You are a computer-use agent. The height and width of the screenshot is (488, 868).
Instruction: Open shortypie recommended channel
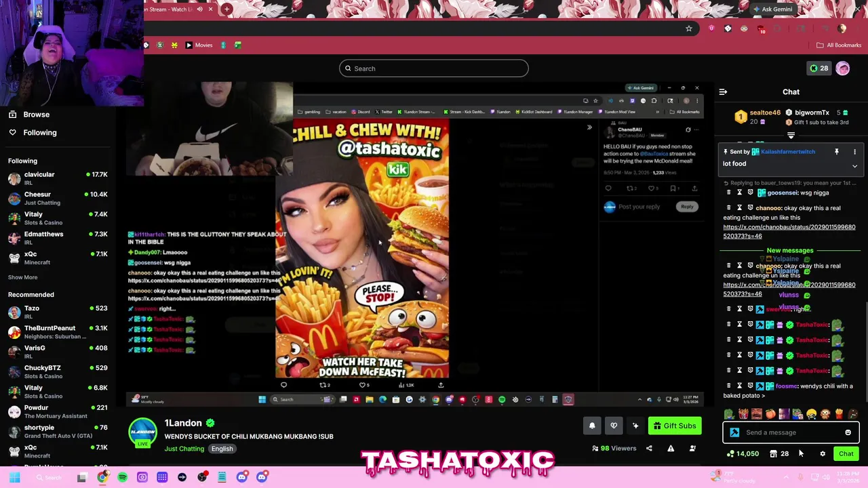pyautogui.click(x=58, y=432)
